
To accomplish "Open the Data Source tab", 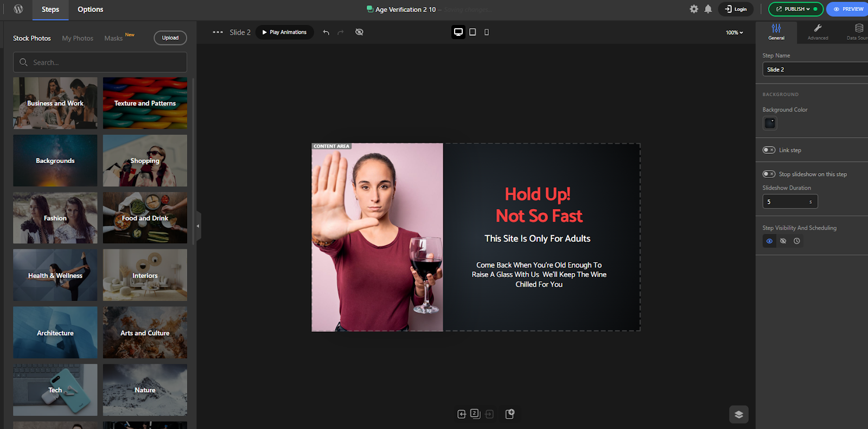I will click(x=857, y=32).
